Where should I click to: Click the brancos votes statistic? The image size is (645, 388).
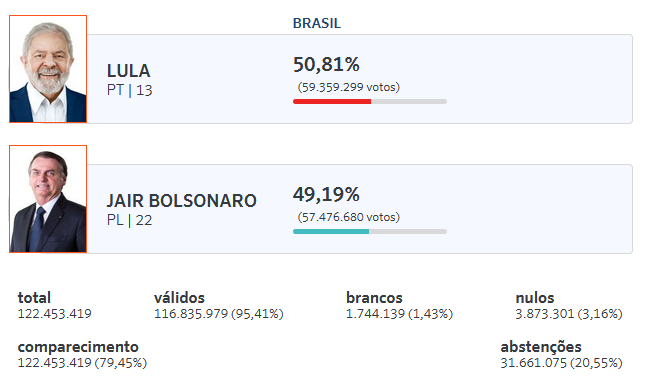(399, 305)
